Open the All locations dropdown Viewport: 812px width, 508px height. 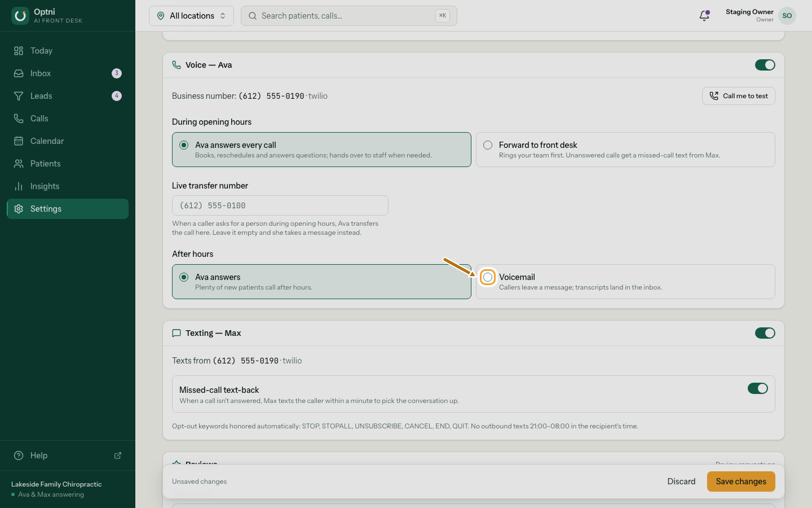191,16
